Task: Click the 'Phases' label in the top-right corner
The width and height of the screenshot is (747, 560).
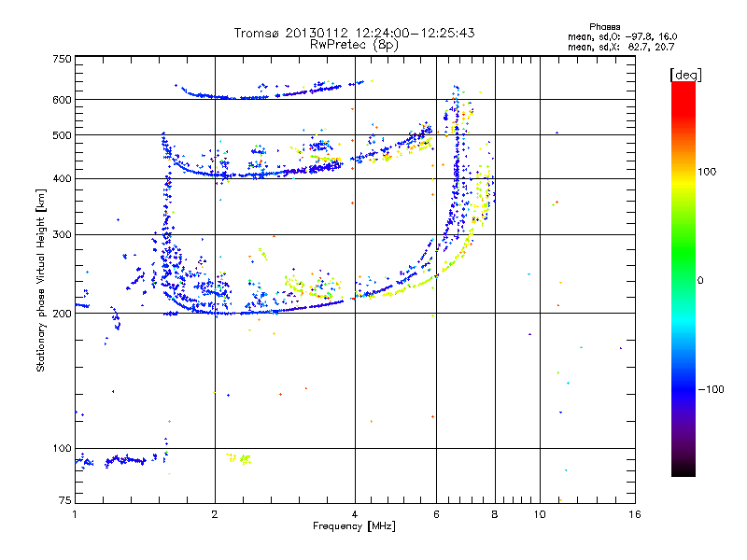Action: [604, 27]
